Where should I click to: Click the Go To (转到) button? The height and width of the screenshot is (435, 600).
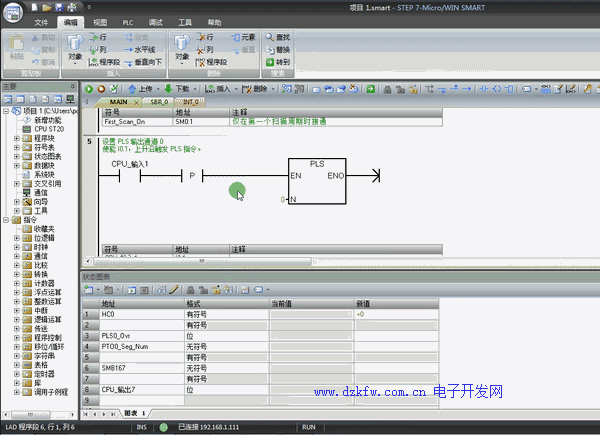[x=278, y=62]
